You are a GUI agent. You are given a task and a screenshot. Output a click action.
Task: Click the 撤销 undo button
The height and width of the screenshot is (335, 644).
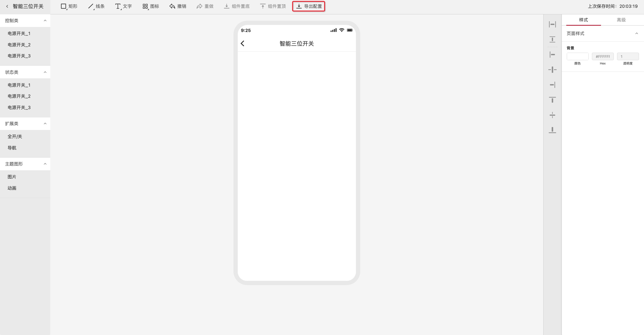click(178, 6)
